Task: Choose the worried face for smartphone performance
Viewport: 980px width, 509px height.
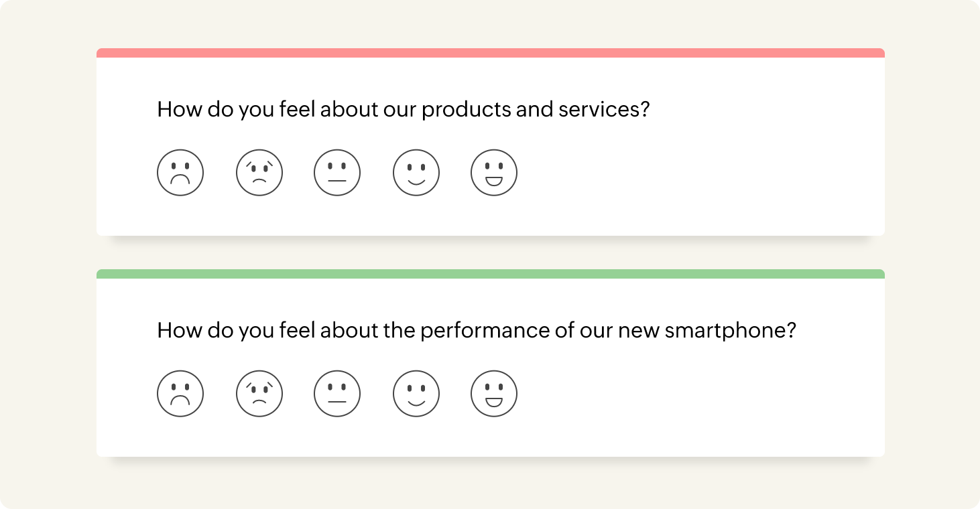Action: point(259,394)
